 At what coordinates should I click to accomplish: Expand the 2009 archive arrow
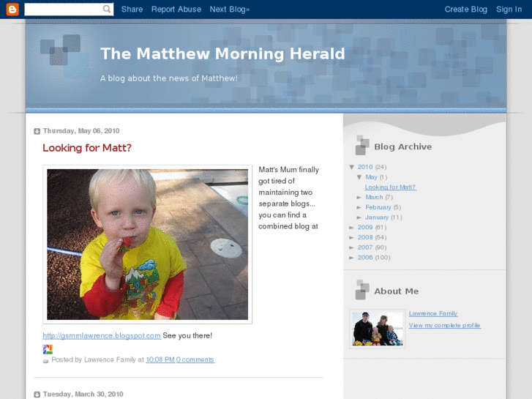pyautogui.click(x=351, y=228)
